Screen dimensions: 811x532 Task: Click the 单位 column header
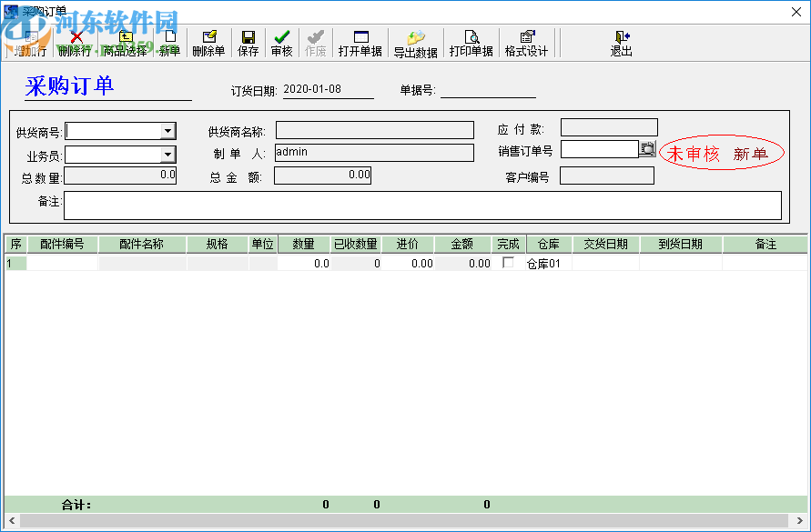coord(263,244)
